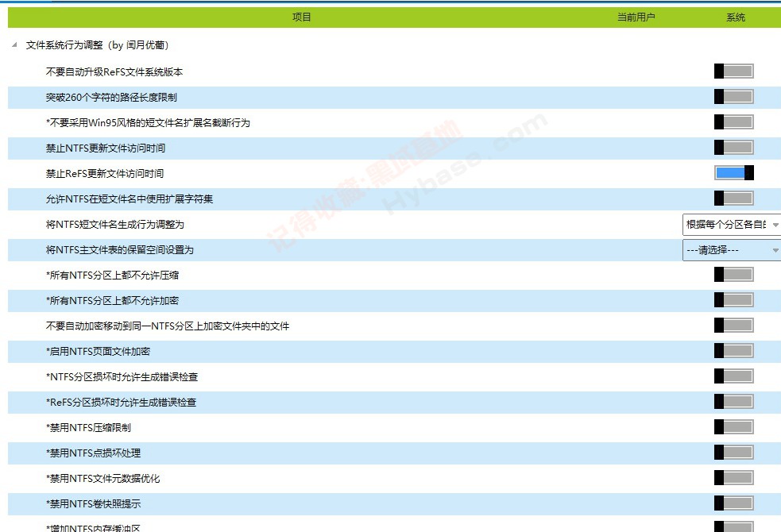Image resolution: width=781 pixels, height=532 pixels.
Task: Toggle 不要采用Win95风格的短文件名扩展名截断行为 switch
Action: pyautogui.click(x=733, y=122)
